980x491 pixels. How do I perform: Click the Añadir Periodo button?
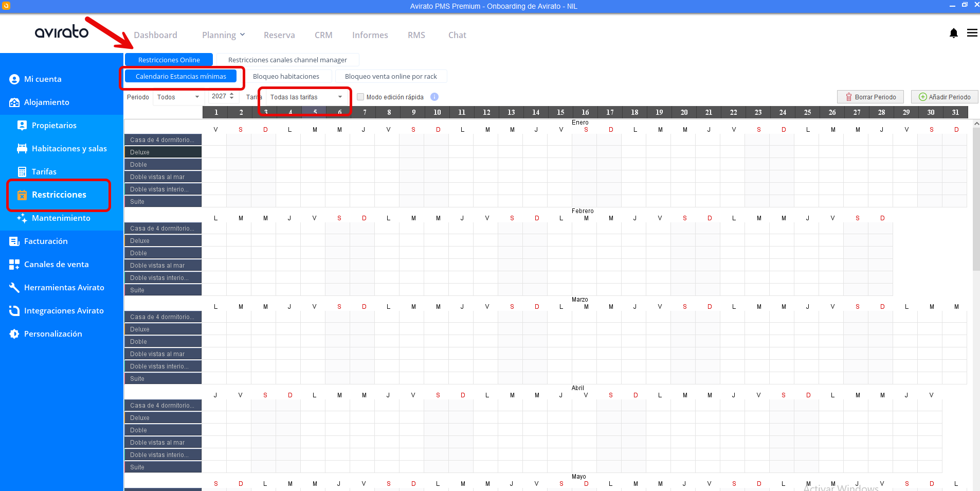coord(945,97)
